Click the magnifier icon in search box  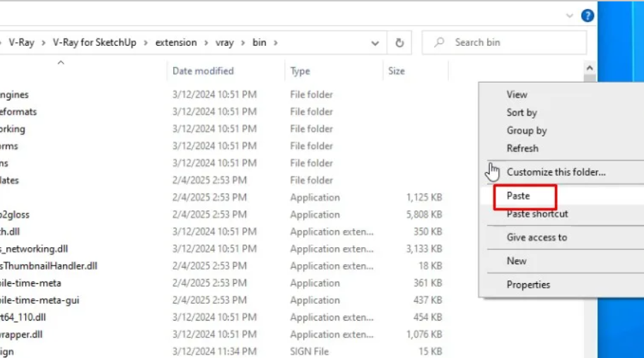(439, 42)
